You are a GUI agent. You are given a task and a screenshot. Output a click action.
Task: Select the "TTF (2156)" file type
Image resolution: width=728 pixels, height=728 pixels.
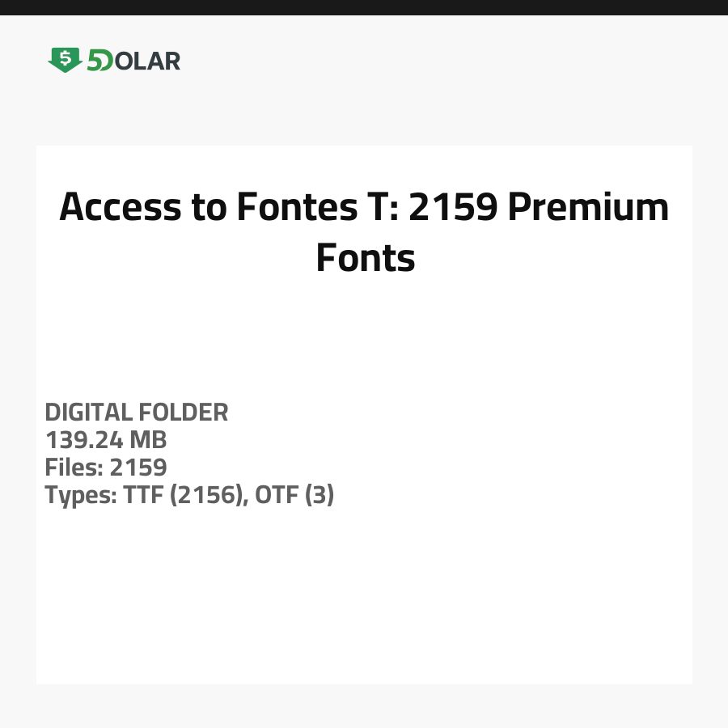(185, 495)
